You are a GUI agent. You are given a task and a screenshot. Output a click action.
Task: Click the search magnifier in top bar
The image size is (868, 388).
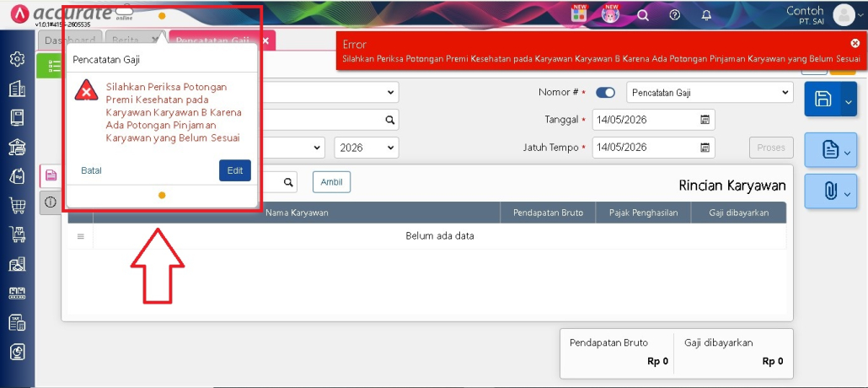tap(643, 15)
